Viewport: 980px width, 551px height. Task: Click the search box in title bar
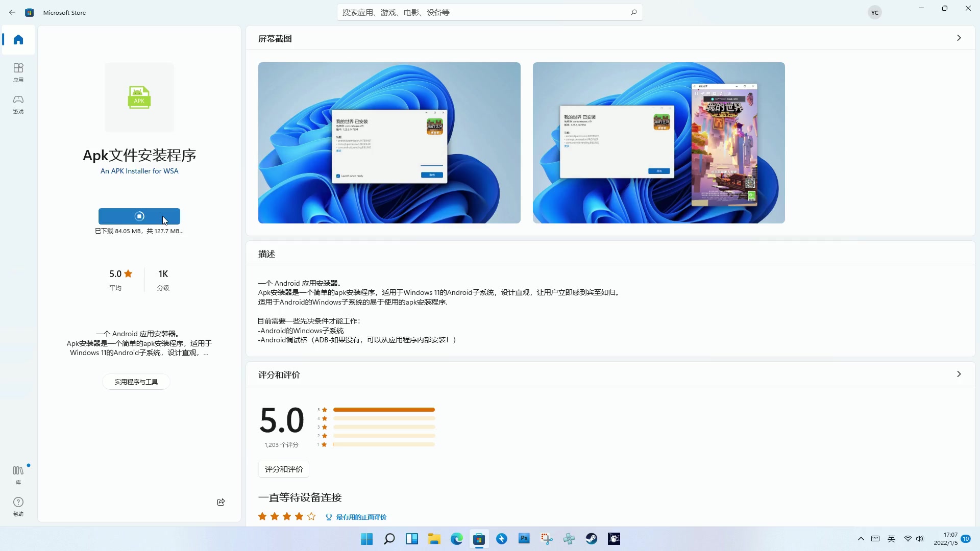coord(489,12)
